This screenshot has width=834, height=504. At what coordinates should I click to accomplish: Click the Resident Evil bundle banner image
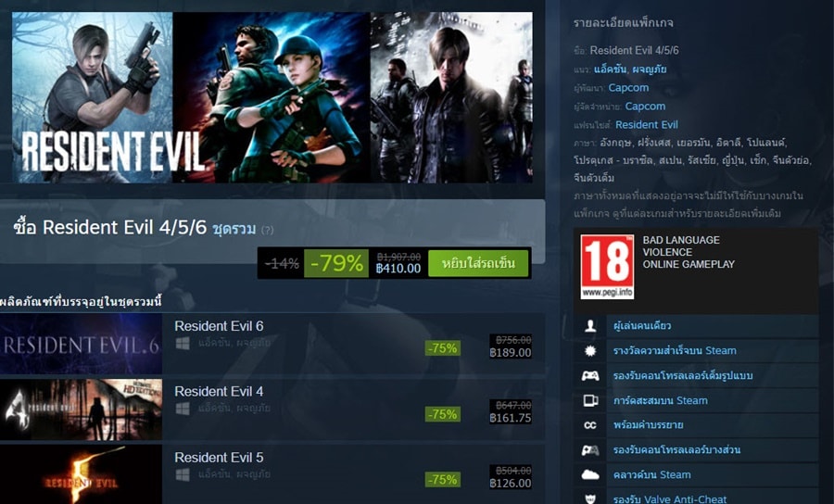point(272,98)
